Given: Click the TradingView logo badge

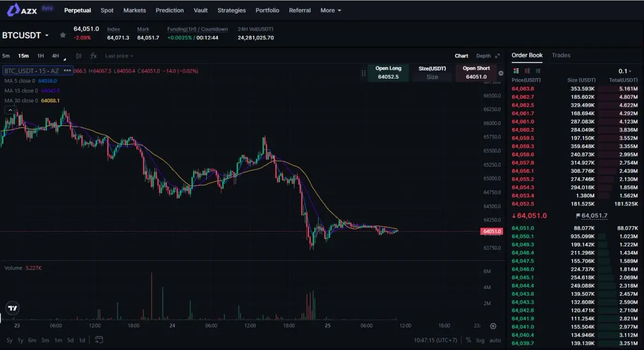Looking at the screenshot, I should click(x=12, y=308).
